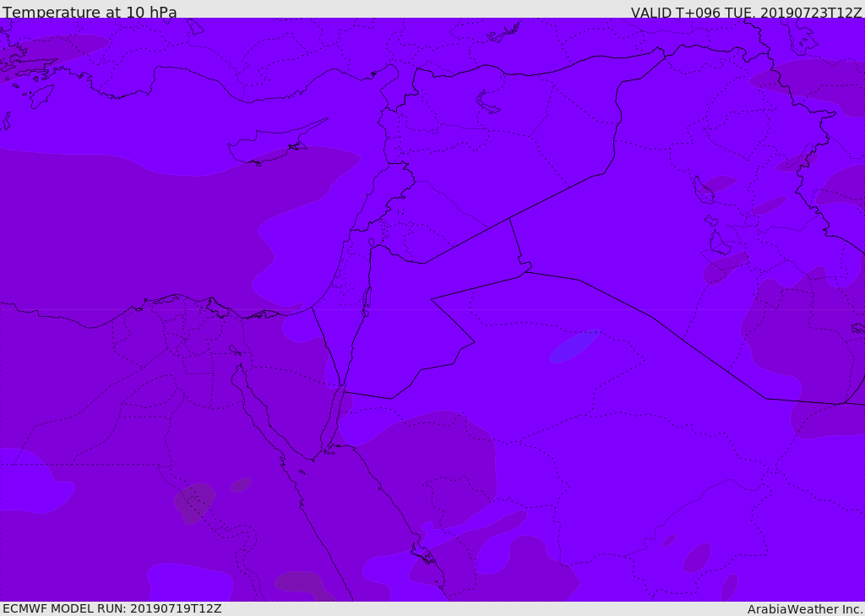
Task: Click the 'VALID T+096 TUE. 20190723T12Z' label
Action: tap(747, 13)
